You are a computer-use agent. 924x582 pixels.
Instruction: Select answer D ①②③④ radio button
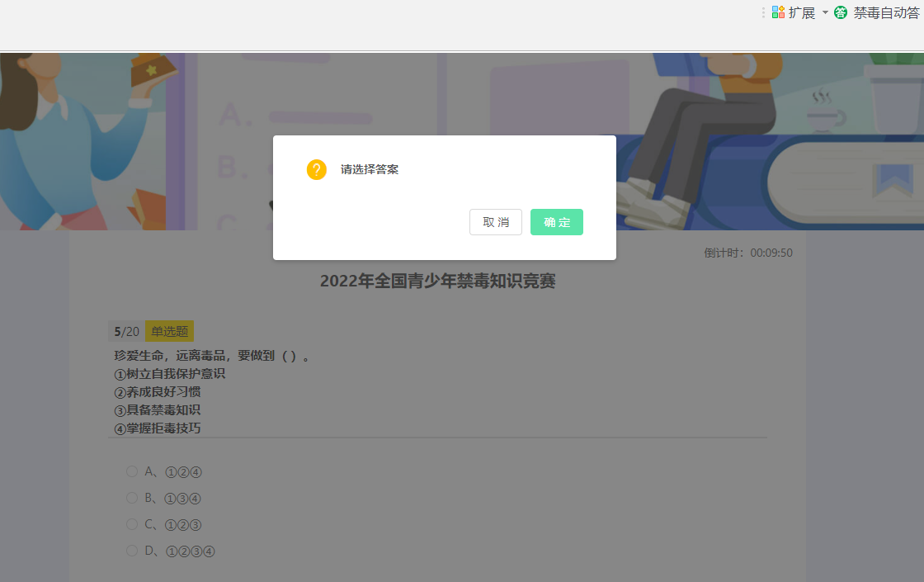point(132,551)
